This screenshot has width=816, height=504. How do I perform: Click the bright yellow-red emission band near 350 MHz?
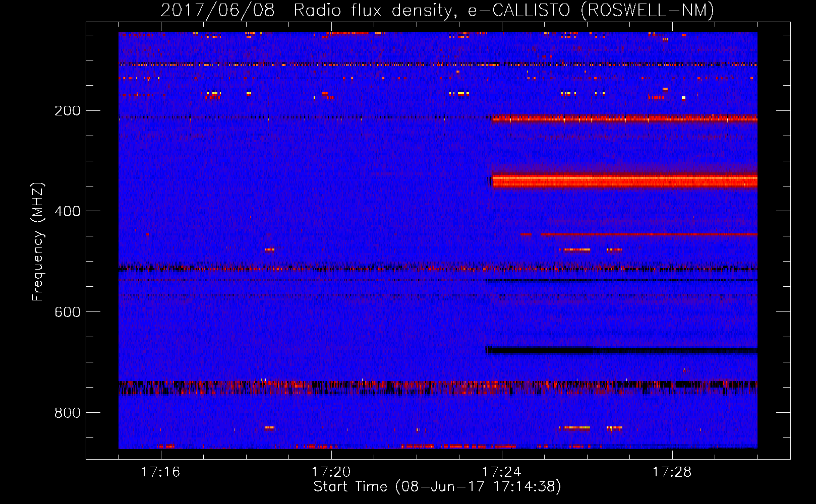tap(624, 180)
